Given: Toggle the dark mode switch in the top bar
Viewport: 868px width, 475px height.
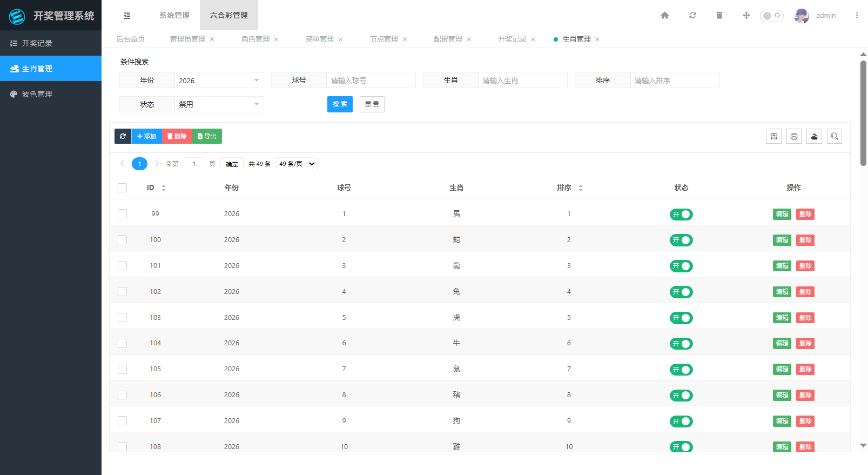Looking at the screenshot, I should pos(772,16).
